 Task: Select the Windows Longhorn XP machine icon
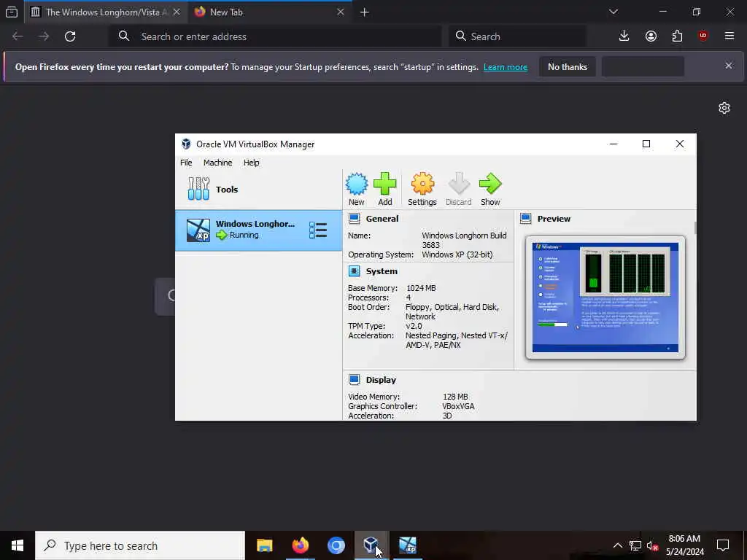pos(198,230)
